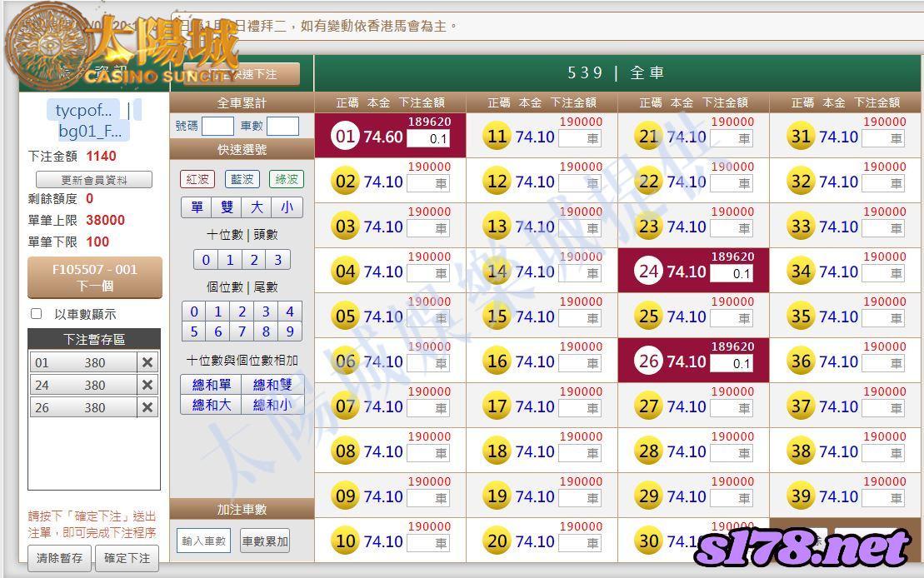The width and height of the screenshot is (924, 578).
Task: Deselect highlighted number ball 26
Action: click(x=649, y=361)
